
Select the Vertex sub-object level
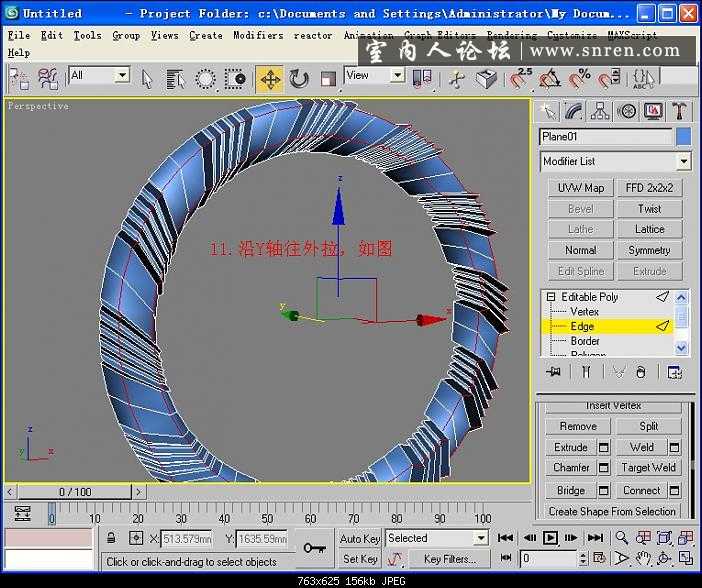tap(584, 312)
